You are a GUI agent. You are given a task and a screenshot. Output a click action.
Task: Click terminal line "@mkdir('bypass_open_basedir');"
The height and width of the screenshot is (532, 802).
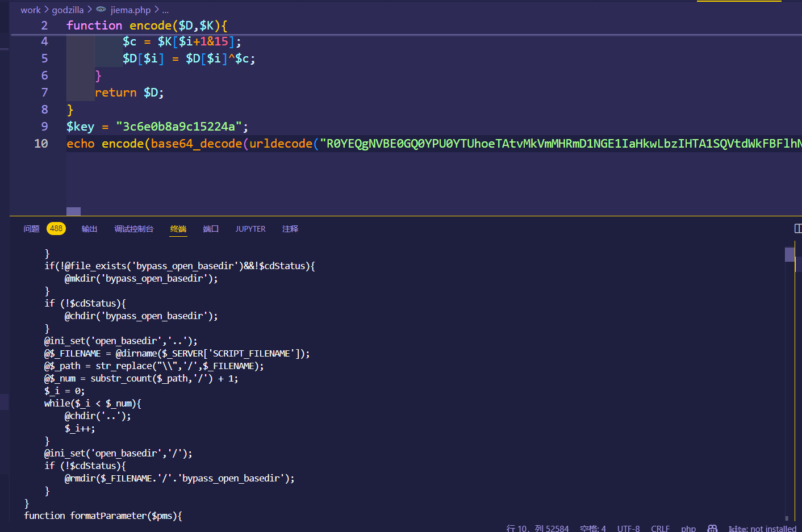click(141, 278)
